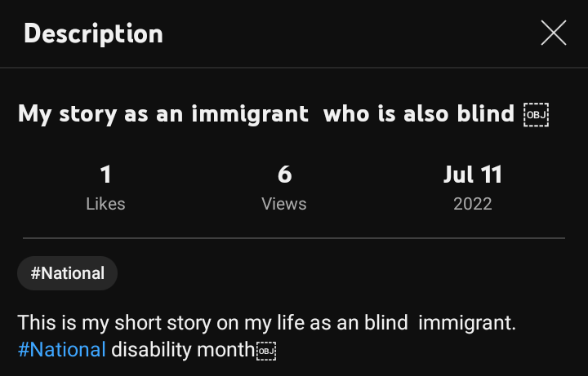This screenshot has height=376, width=588.
Task: Click the year 2022 text
Action: pos(472,204)
